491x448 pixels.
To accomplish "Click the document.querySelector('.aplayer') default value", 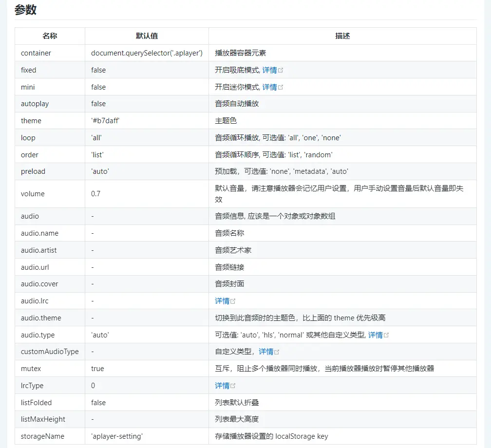I will 147,53.
